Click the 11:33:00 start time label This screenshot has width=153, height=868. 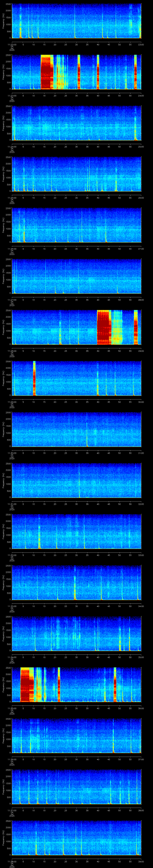pyautogui.click(x=12, y=606)
